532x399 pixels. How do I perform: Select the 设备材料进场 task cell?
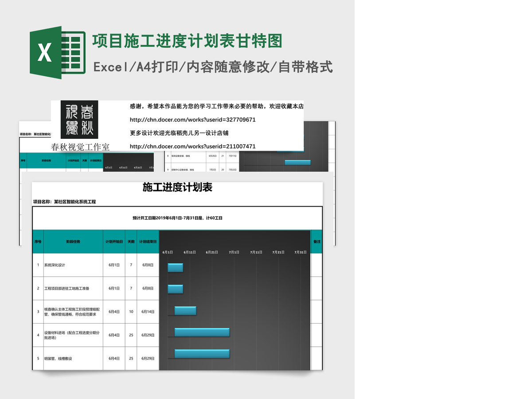click(73, 335)
